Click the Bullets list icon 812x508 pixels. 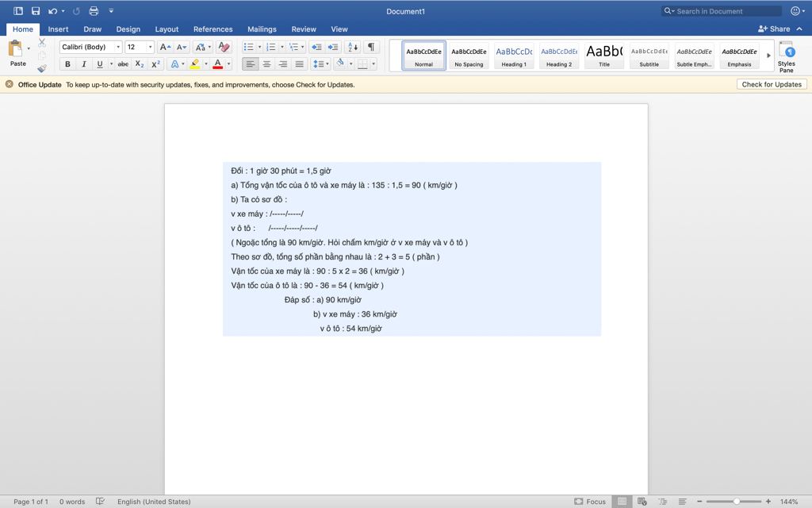tap(248, 47)
